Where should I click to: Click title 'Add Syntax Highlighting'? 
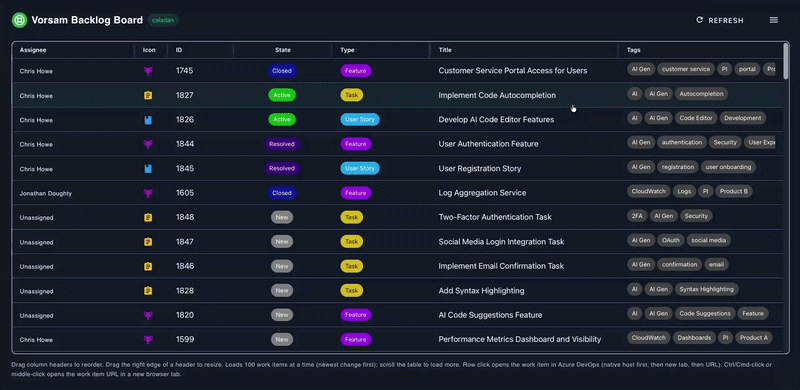481,291
